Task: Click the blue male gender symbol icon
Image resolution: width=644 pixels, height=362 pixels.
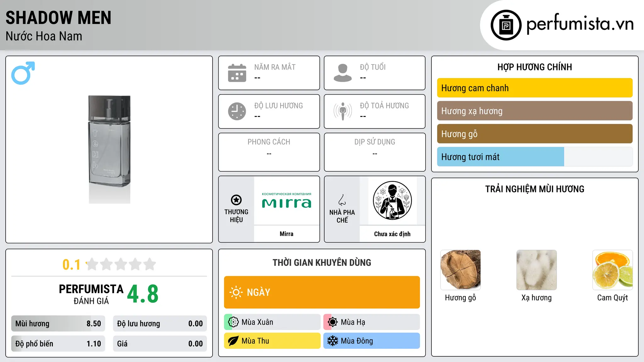Action: tap(23, 73)
